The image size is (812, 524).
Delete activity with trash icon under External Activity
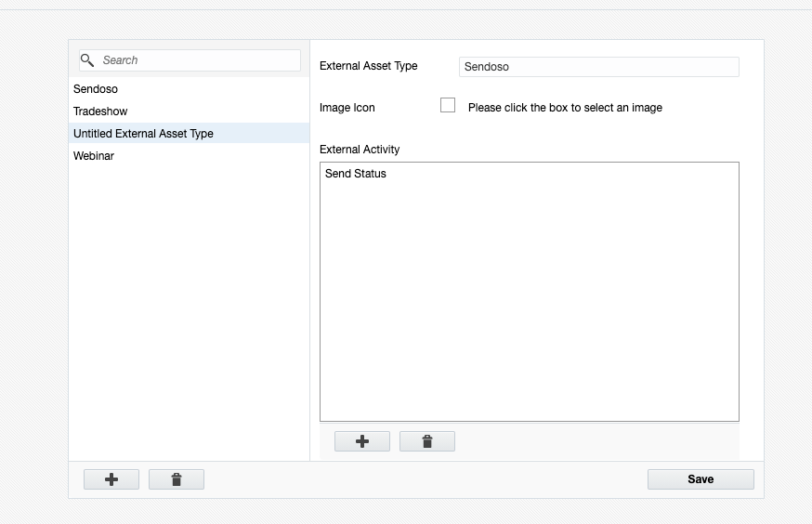(427, 441)
